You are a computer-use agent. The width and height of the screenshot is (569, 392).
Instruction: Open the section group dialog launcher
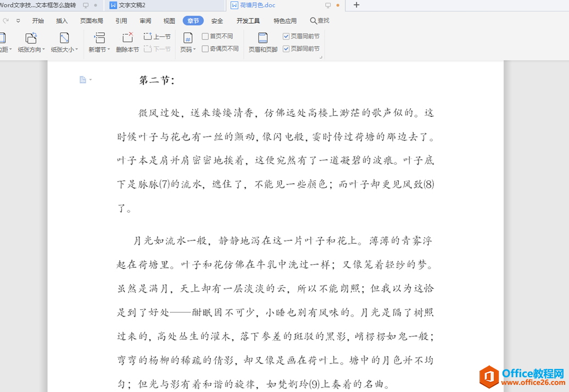click(x=321, y=57)
